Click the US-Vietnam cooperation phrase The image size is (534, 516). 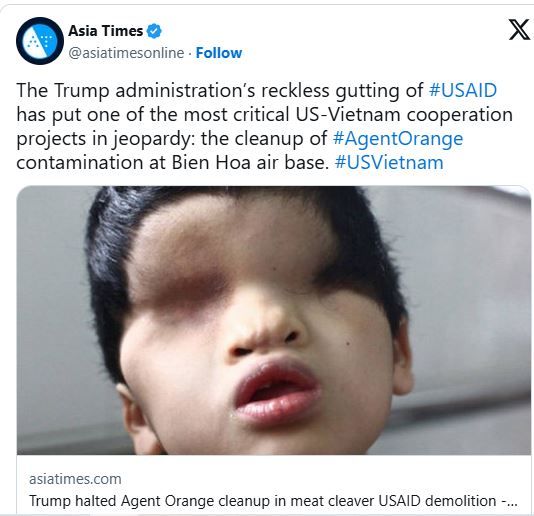[404, 115]
